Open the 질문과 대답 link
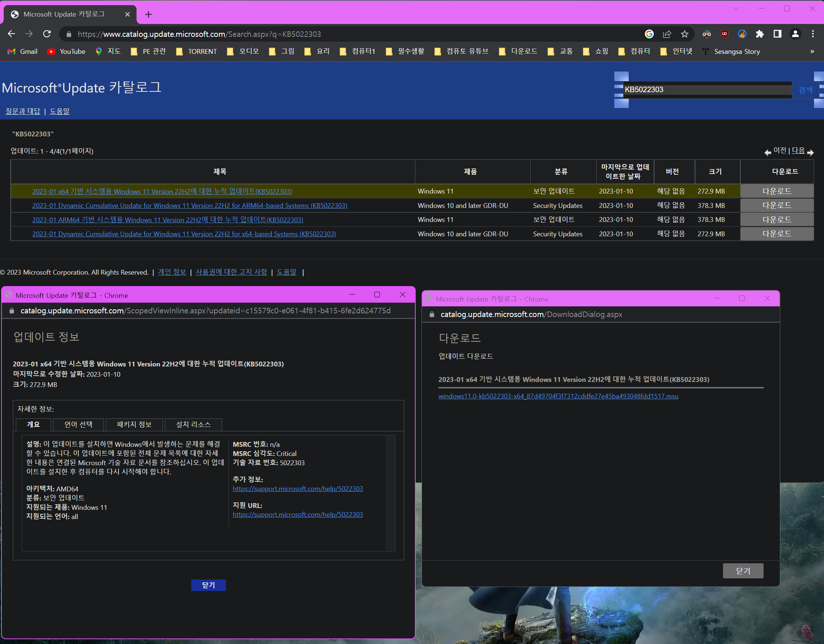 [23, 111]
